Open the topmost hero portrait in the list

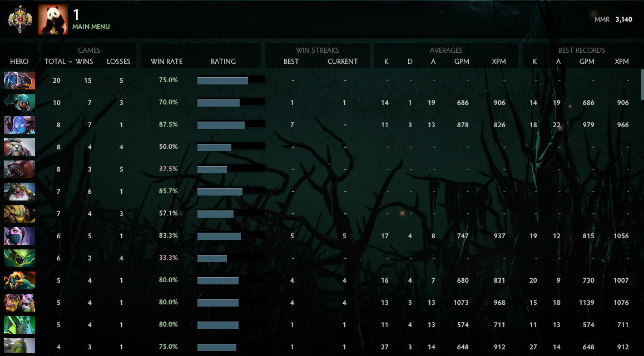coord(19,81)
